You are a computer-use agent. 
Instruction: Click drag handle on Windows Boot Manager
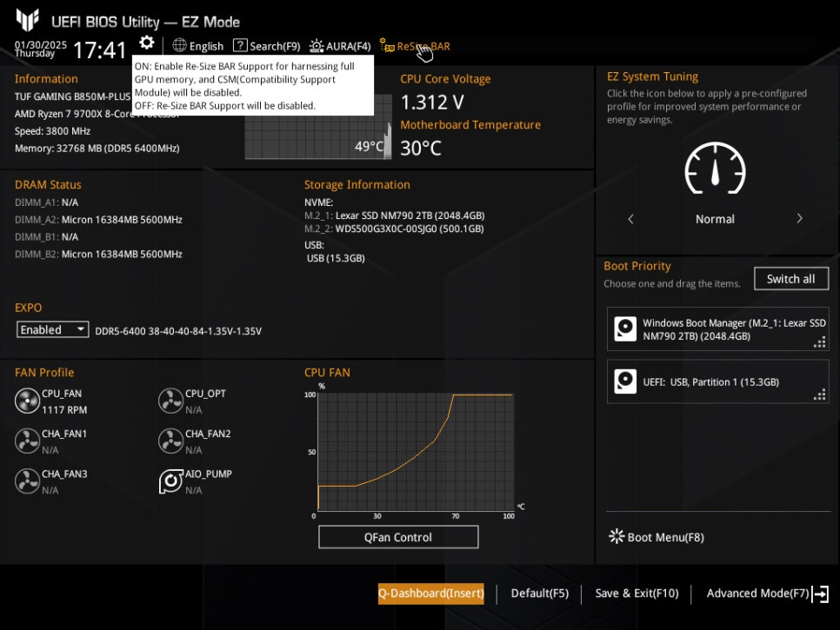[820, 342]
